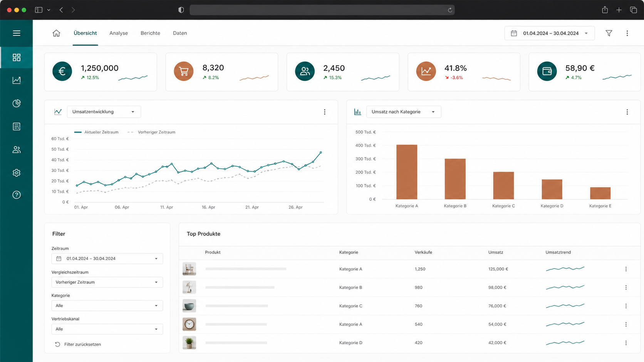Viewport: 644px width, 362px height.
Task: Click the Kategorie E bar
Action: tap(600, 193)
